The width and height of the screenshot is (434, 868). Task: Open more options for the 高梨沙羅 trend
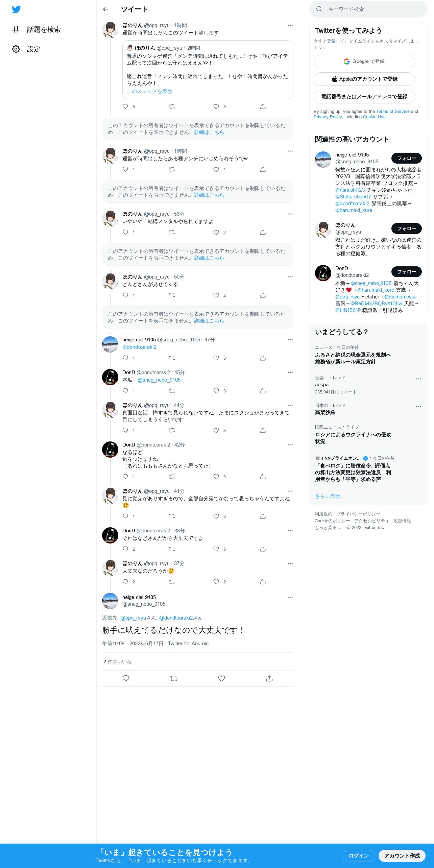coord(418,407)
